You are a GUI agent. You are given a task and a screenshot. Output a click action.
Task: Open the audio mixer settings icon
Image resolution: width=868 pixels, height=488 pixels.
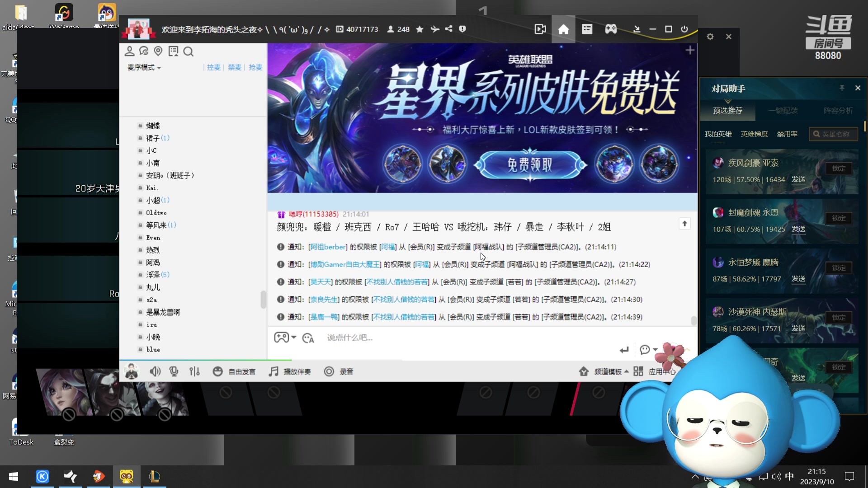click(x=194, y=371)
